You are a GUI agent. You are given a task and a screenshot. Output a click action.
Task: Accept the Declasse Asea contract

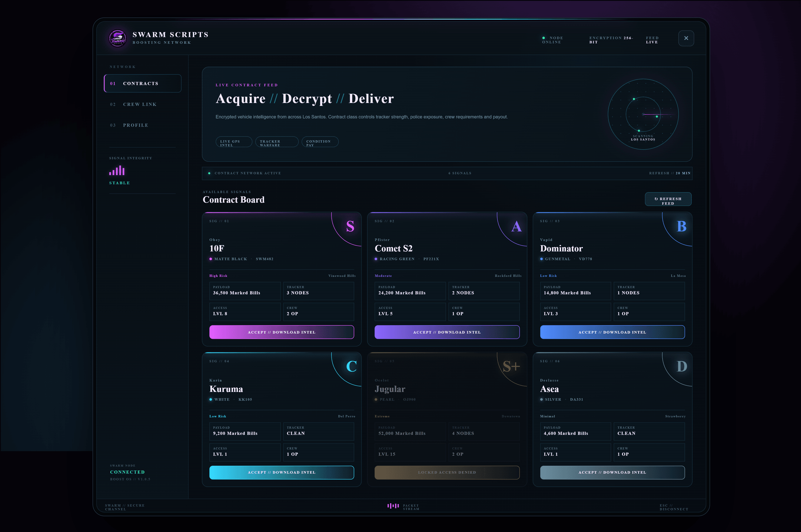[612, 473]
